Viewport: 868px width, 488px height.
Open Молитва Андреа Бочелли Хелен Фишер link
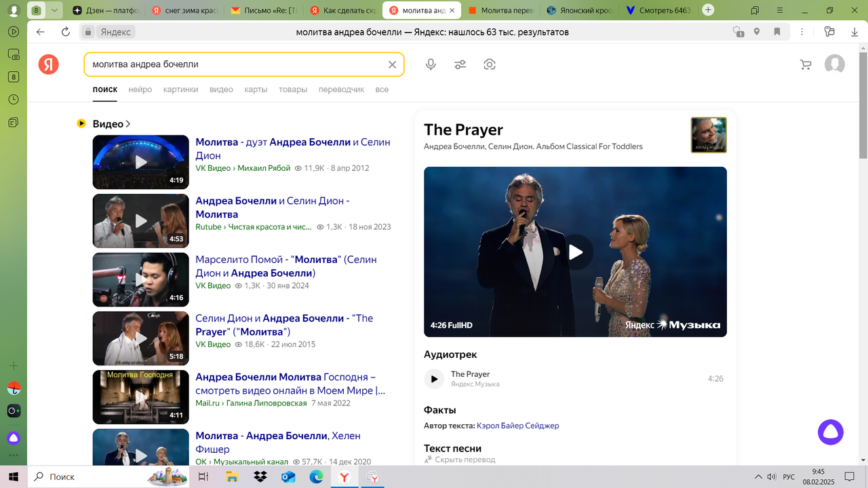coord(278,442)
